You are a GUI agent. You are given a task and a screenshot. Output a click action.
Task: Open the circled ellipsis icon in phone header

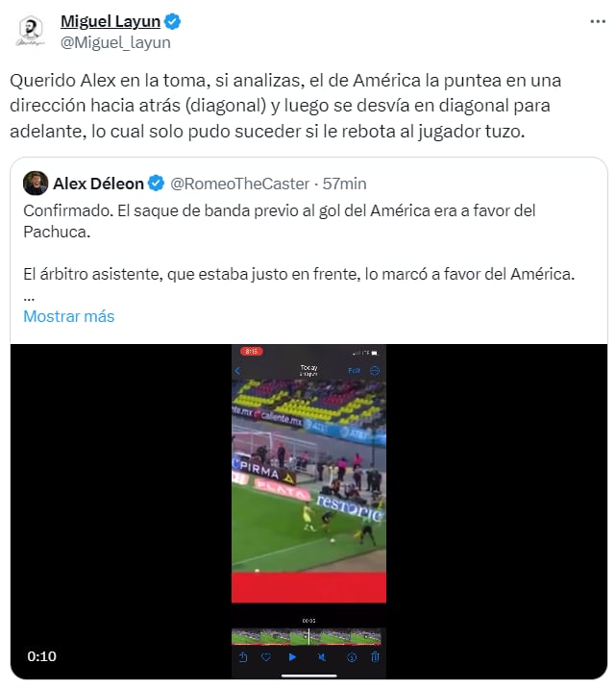(x=375, y=370)
